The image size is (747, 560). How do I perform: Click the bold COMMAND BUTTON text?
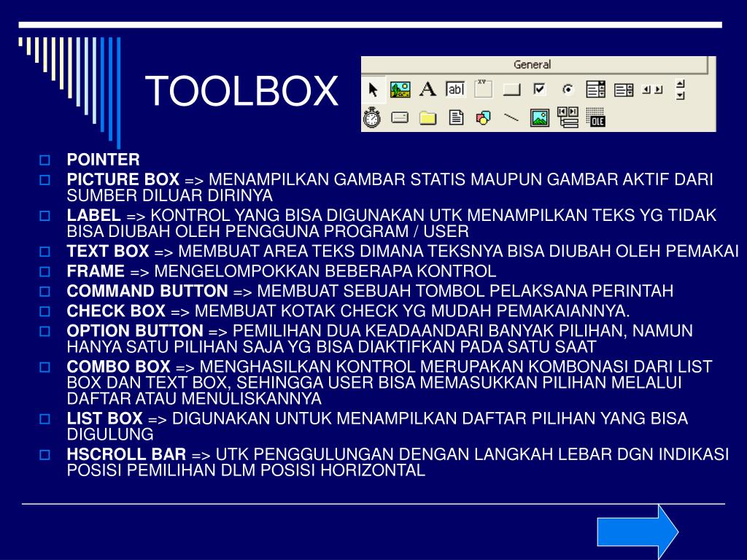pos(147,291)
